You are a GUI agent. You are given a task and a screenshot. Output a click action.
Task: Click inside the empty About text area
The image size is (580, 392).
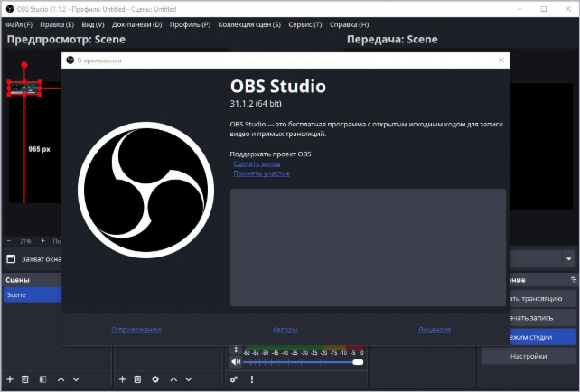click(368, 247)
